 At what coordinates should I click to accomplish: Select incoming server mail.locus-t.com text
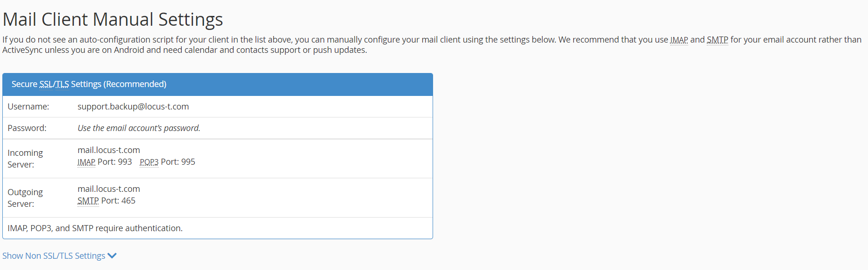tap(109, 150)
